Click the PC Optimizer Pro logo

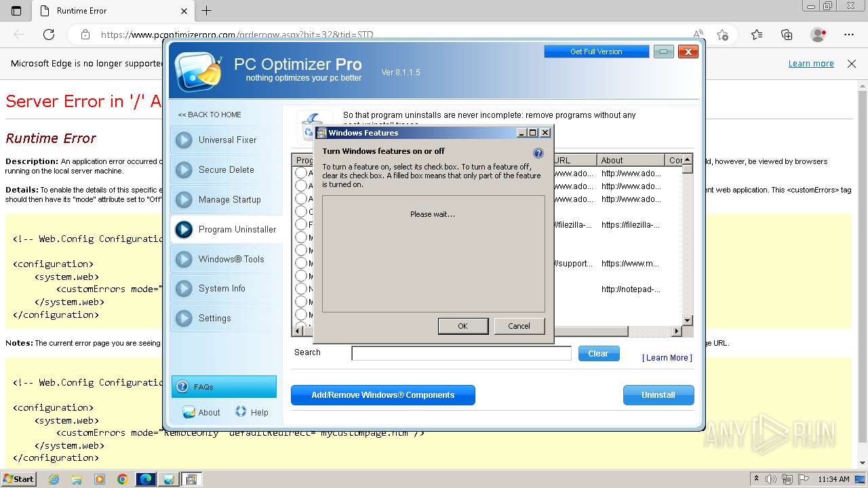198,70
